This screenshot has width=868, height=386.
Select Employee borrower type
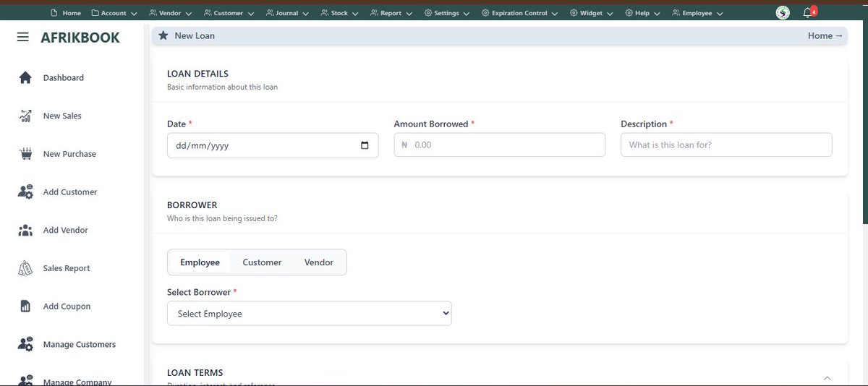pos(200,262)
